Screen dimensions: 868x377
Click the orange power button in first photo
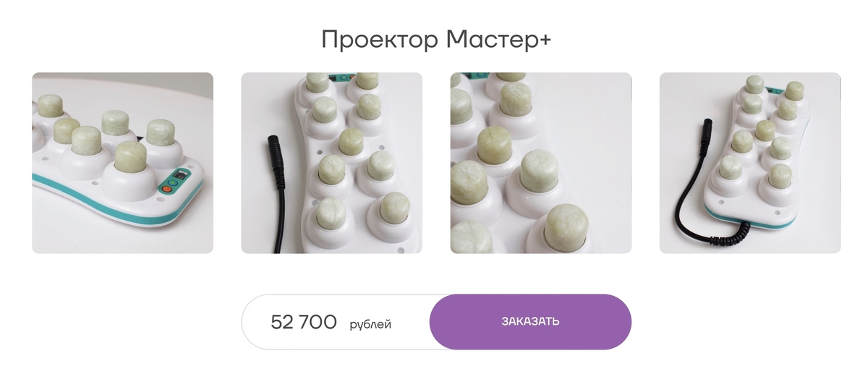pos(166,188)
